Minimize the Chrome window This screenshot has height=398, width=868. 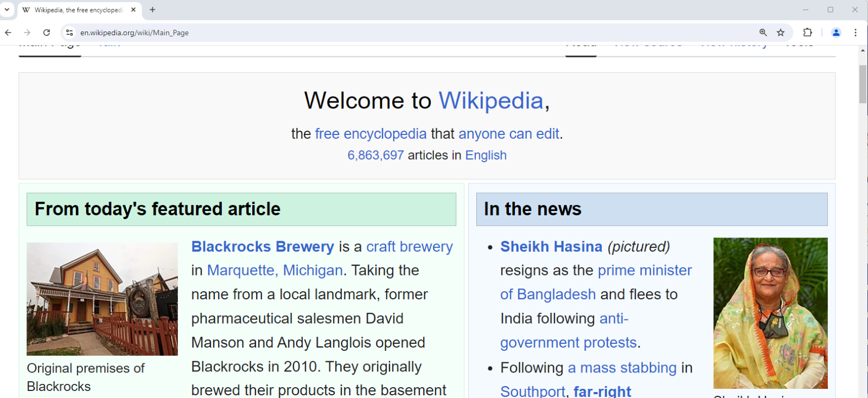tap(806, 10)
